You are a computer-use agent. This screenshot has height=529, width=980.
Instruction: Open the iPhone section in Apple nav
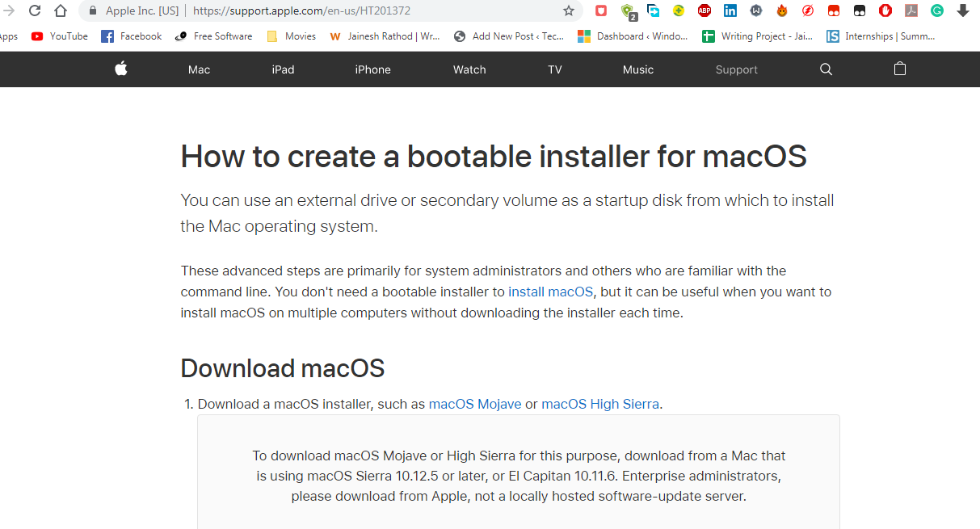(373, 69)
